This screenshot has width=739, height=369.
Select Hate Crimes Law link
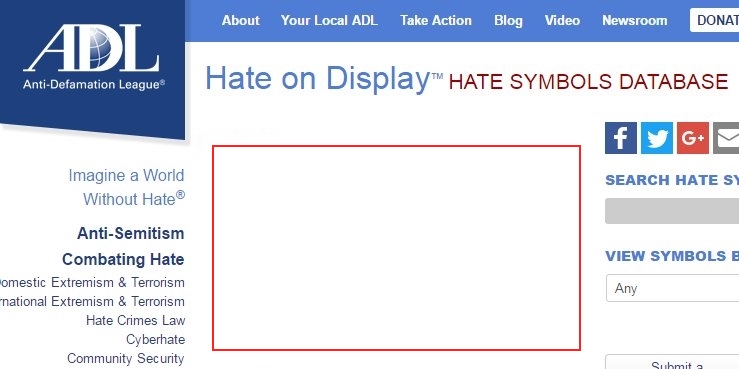(135, 320)
